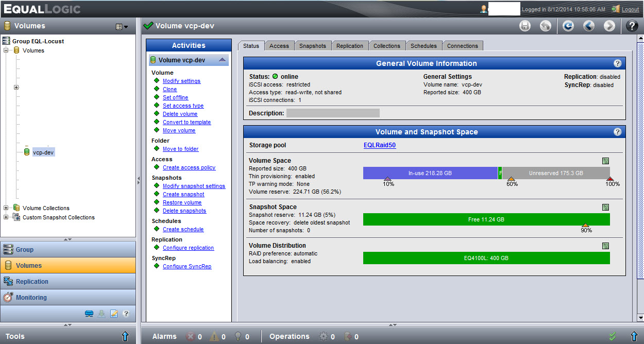Collapse the Volume vcp-dev activities triangle

click(222, 60)
